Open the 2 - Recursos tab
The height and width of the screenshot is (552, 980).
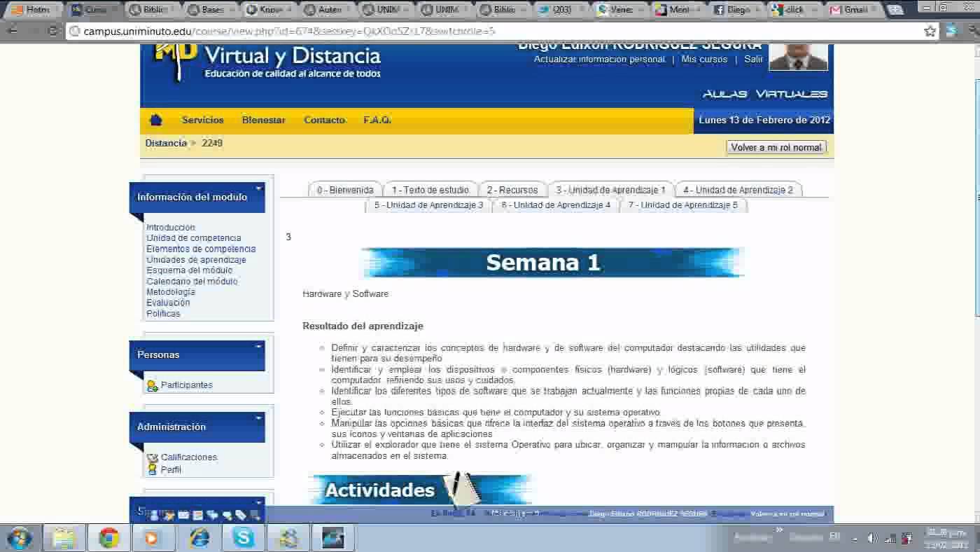(512, 190)
